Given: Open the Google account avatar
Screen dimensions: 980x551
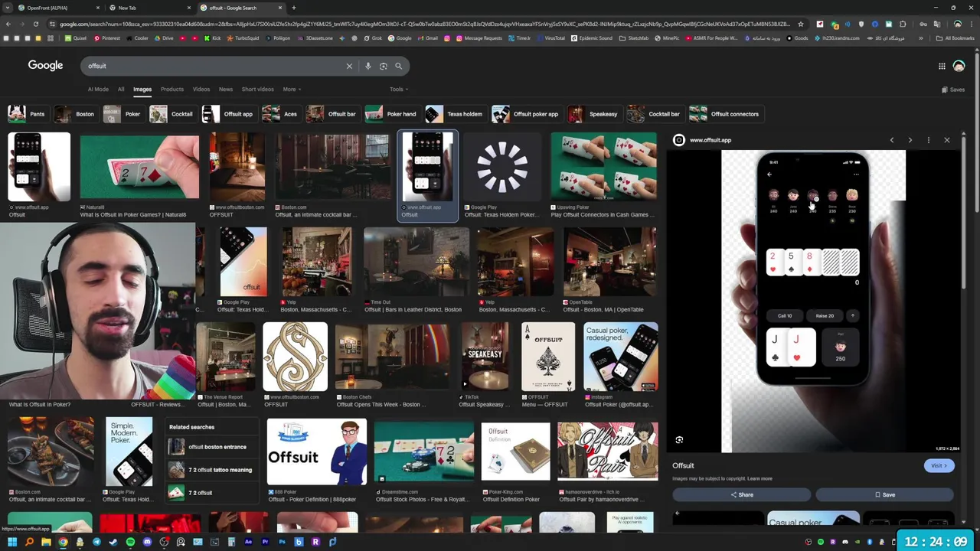Looking at the screenshot, I should [959, 66].
